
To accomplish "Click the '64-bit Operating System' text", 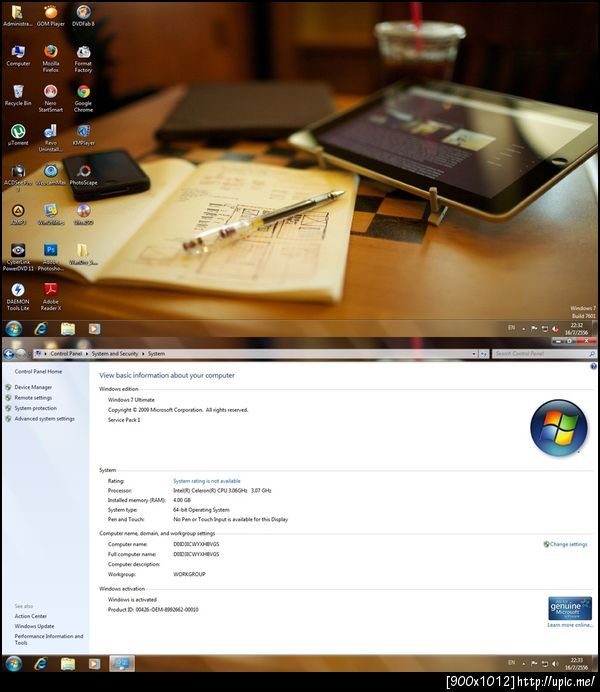I will (201, 510).
